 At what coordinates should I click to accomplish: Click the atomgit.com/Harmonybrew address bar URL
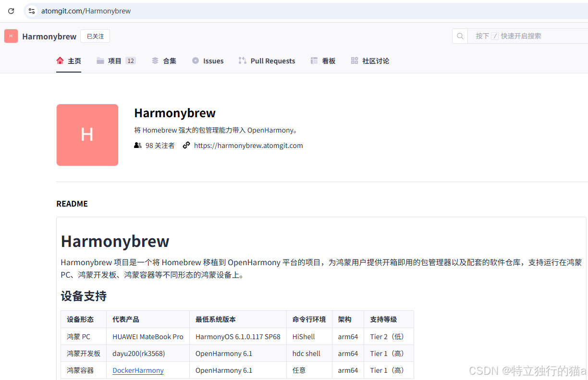pos(86,11)
